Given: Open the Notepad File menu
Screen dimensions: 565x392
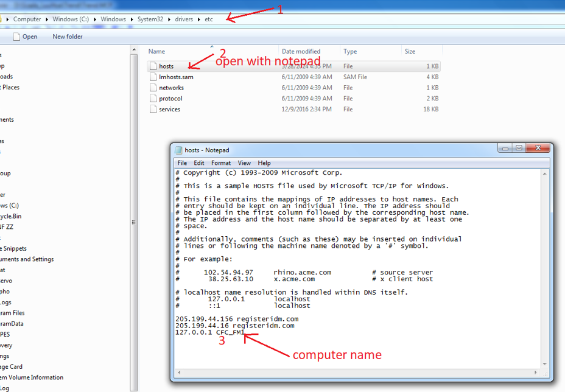Looking at the screenshot, I should (x=182, y=163).
